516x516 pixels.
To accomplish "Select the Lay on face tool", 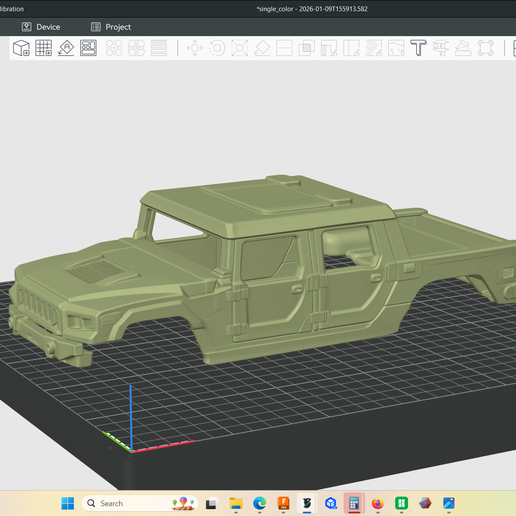I will 262,48.
